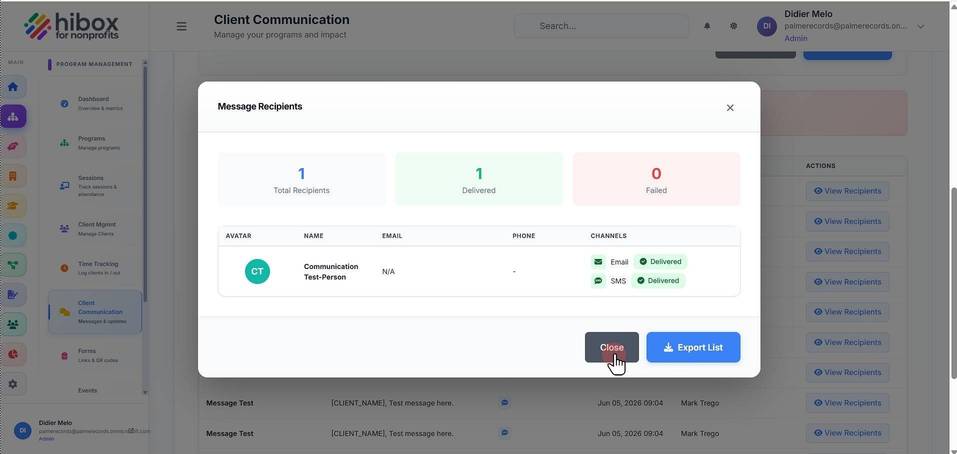The image size is (957, 454).
Task: Expand the Didier Melo account dropdown
Action: tap(920, 26)
